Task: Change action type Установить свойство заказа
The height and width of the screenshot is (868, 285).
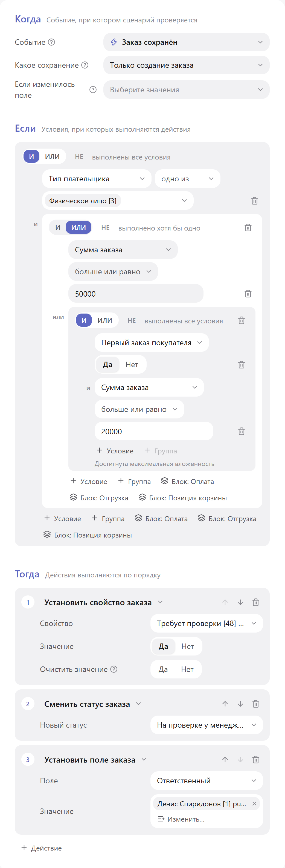Action: 104,603
